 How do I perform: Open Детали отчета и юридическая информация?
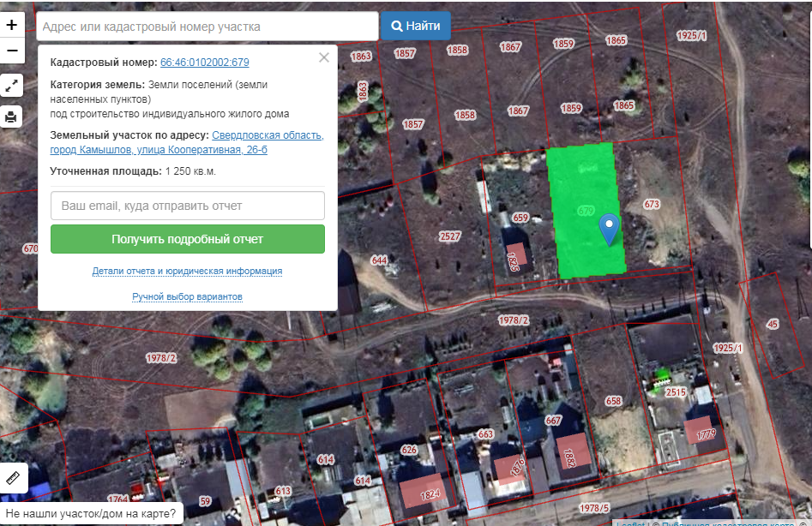pos(187,271)
